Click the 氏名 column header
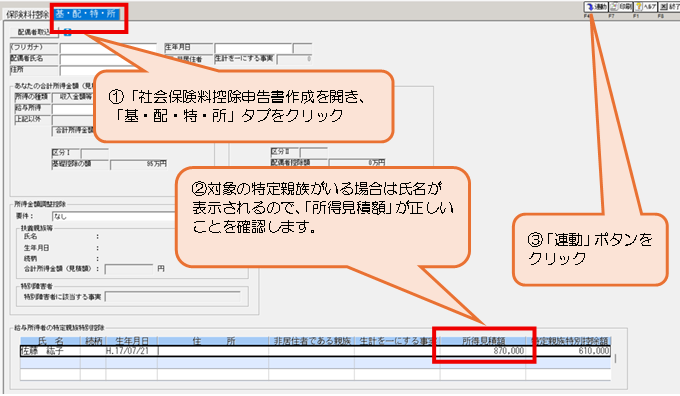The width and height of the screenshot is (680, 396). coord(50,341)
